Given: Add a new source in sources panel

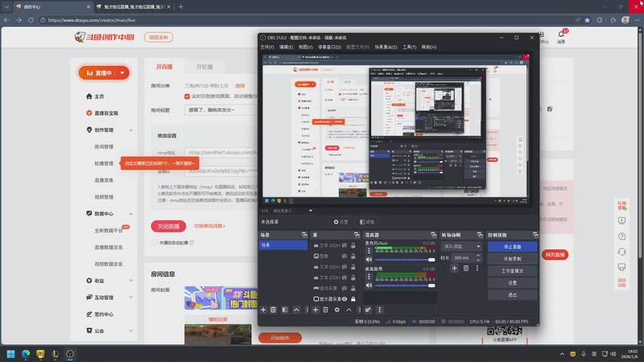Looking at the screenshot, I should pyautogui.click(x=316, y=310).
